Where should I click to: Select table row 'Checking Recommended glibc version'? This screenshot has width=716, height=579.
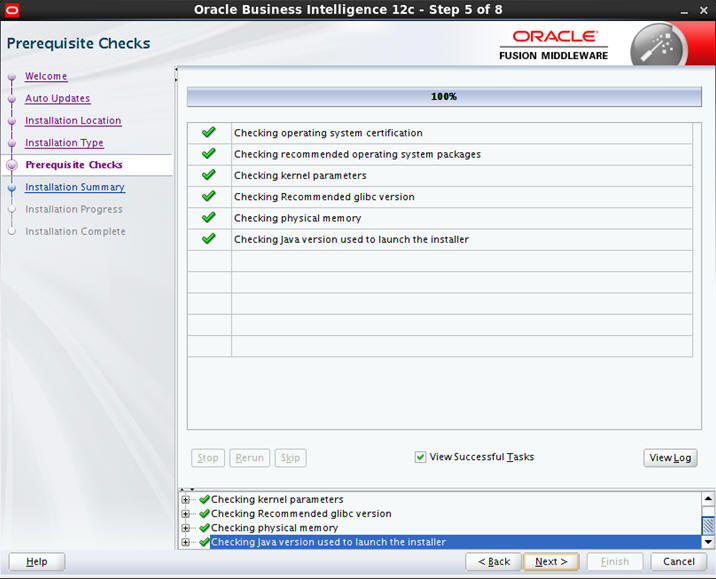(x=440, y=197)
